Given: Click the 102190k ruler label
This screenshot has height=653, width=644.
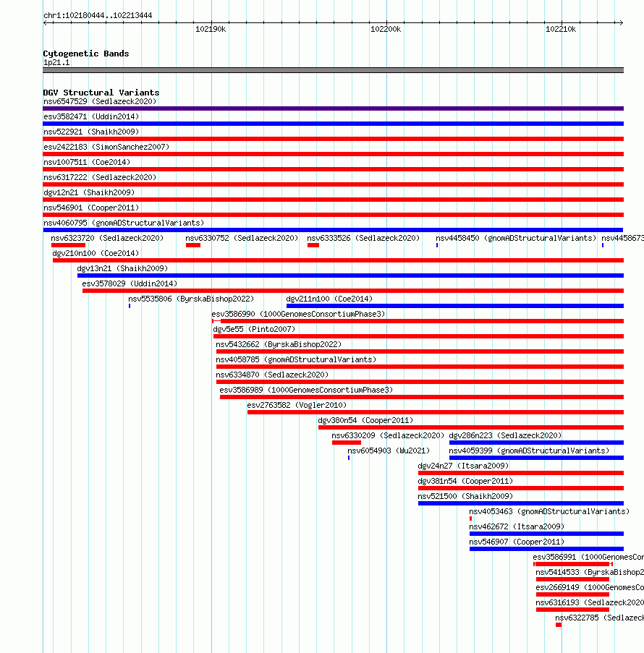Looking at the screenshot, I should pyautogui.click(x=211, y=29).
